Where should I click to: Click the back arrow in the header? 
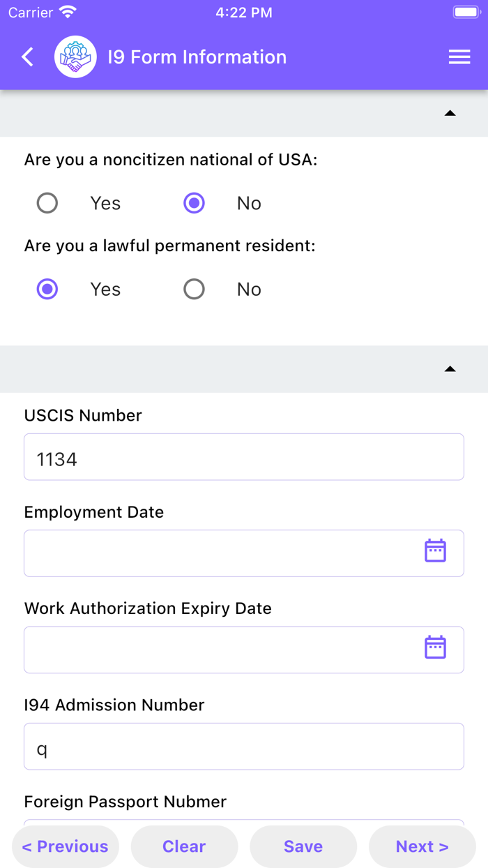(27, 57)
